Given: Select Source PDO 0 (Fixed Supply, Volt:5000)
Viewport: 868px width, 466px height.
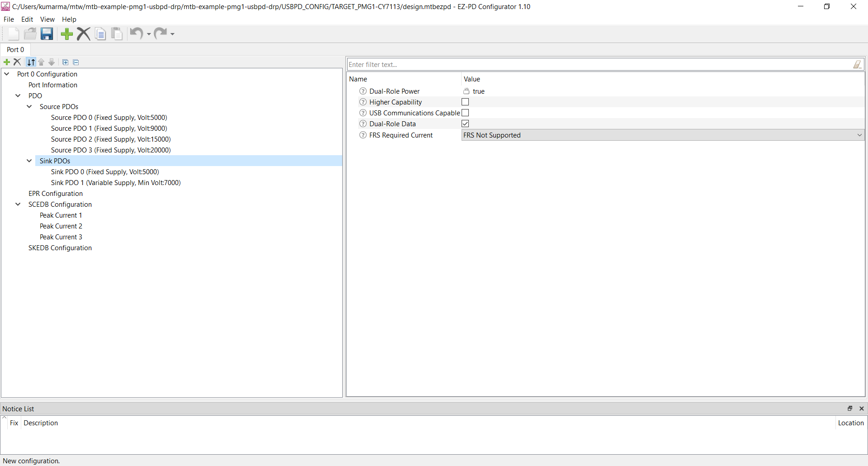Looking at the screenshot, I should coord(109,118).
